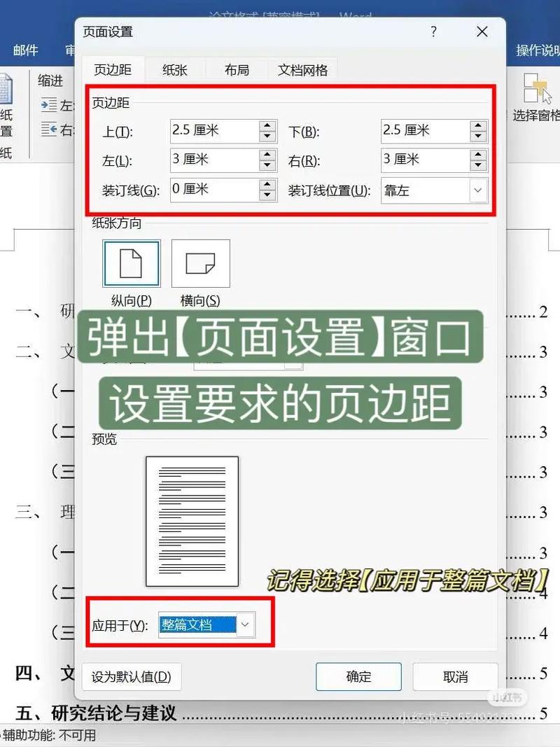Open the 布局 tab
This screenshot has width=560, height=747.
point(237,70)
